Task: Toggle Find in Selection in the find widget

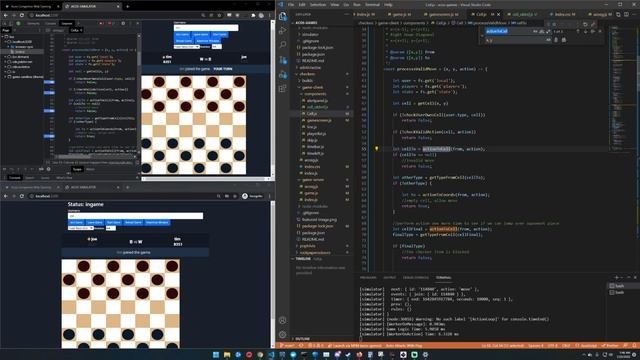Action: 593,31
